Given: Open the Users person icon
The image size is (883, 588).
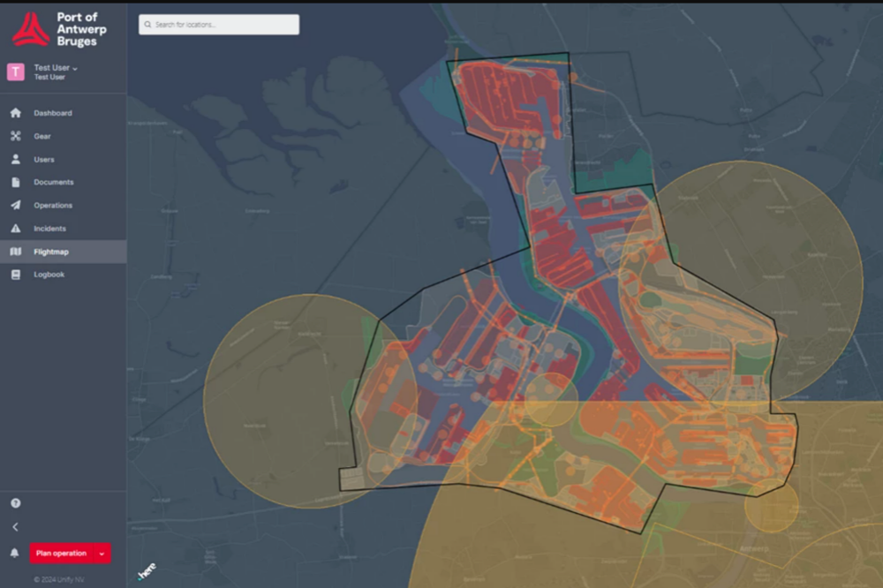Looking at the screenshot, I should (x=15, y=160).
